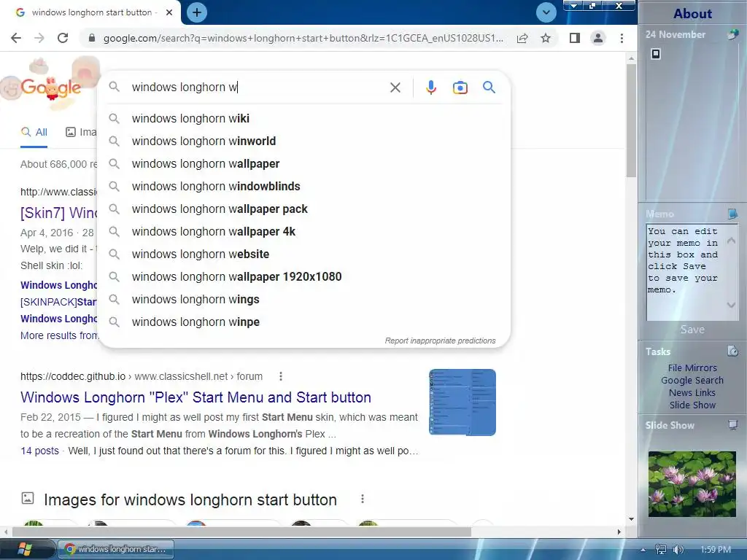Click memo box scroll-up arrow
Screen dimensions: 747x560
click(731, 241)
